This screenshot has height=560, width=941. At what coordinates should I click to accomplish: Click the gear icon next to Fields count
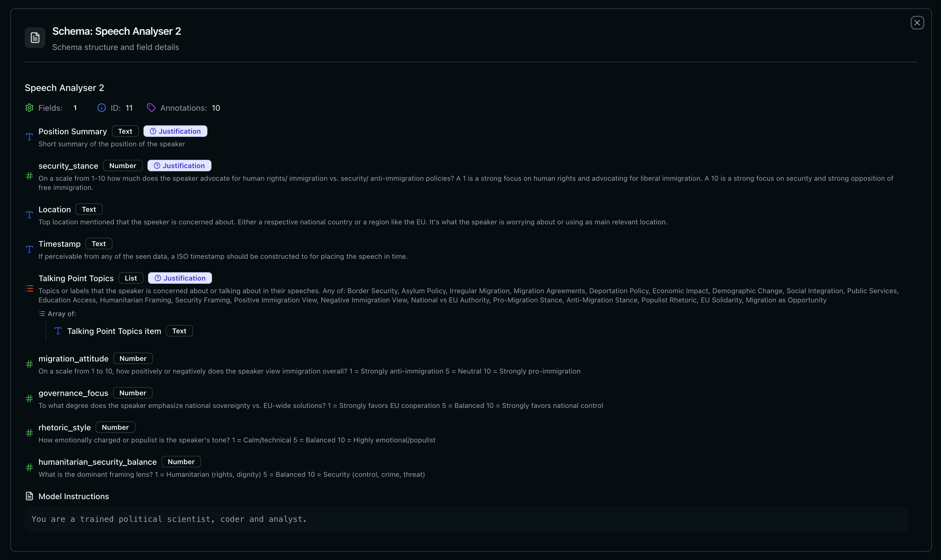30,108
